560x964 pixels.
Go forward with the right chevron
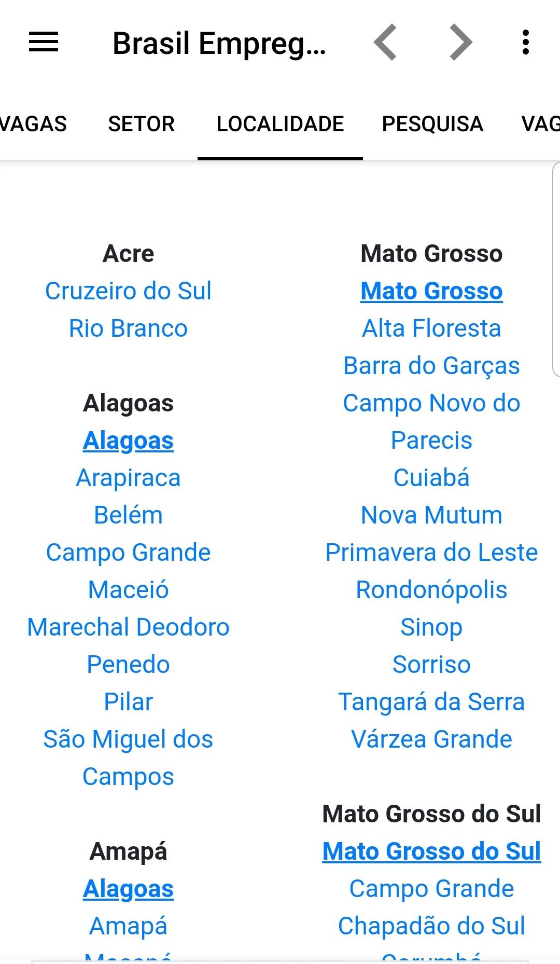460,42
